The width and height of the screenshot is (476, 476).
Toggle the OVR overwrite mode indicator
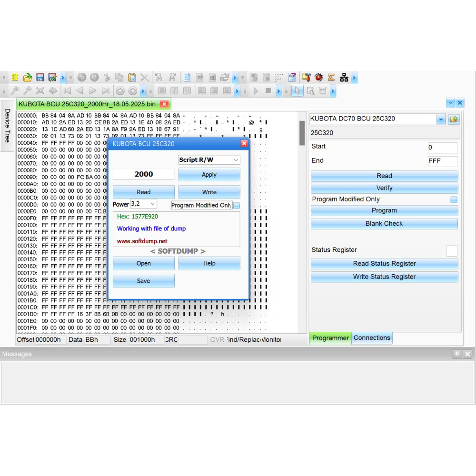pos(217,340)
